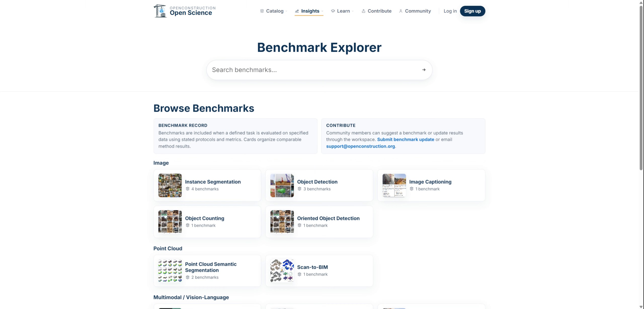
Task: Open the Object Counting thumbnail
Action: [170, 222]
